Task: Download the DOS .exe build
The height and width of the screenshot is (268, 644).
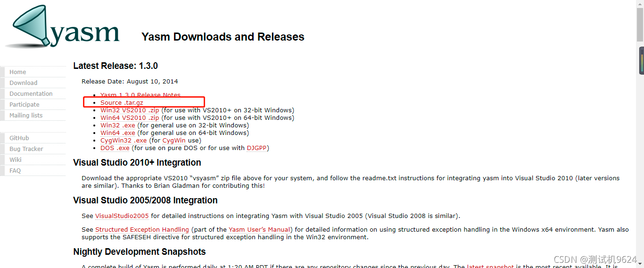Action: pyautogui.click(x=115, y=148)
